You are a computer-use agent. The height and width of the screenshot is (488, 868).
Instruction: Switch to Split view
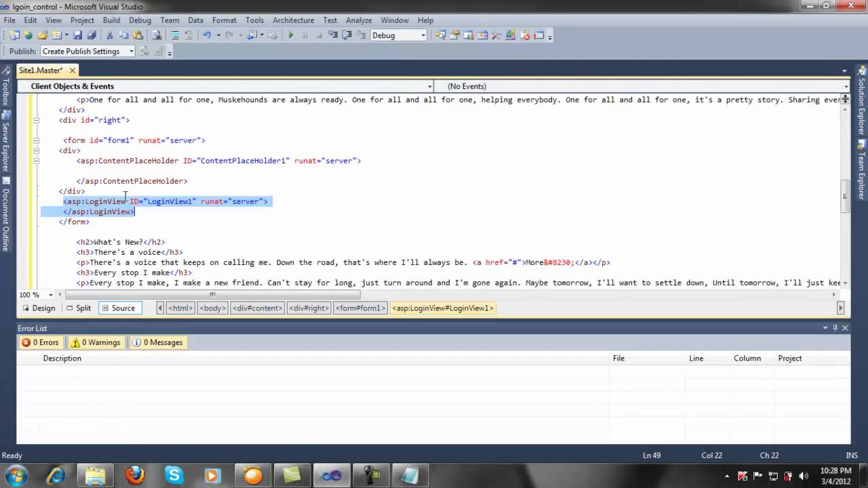coord(78,308)
